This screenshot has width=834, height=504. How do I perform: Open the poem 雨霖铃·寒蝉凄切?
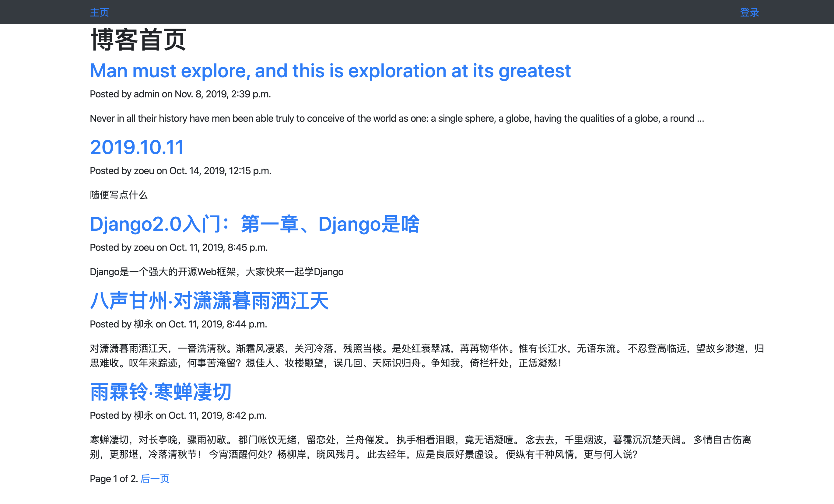point(161,392)
